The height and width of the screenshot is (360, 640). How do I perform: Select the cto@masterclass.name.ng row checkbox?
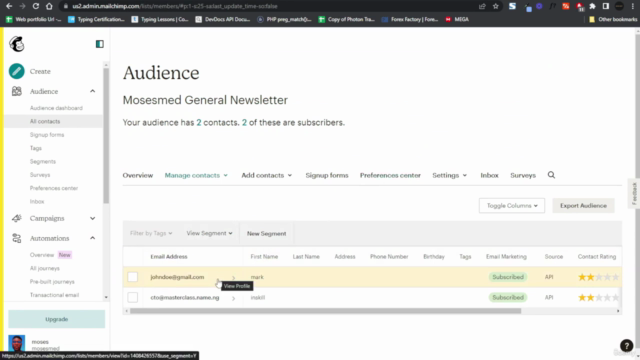[x=133, y=297]
